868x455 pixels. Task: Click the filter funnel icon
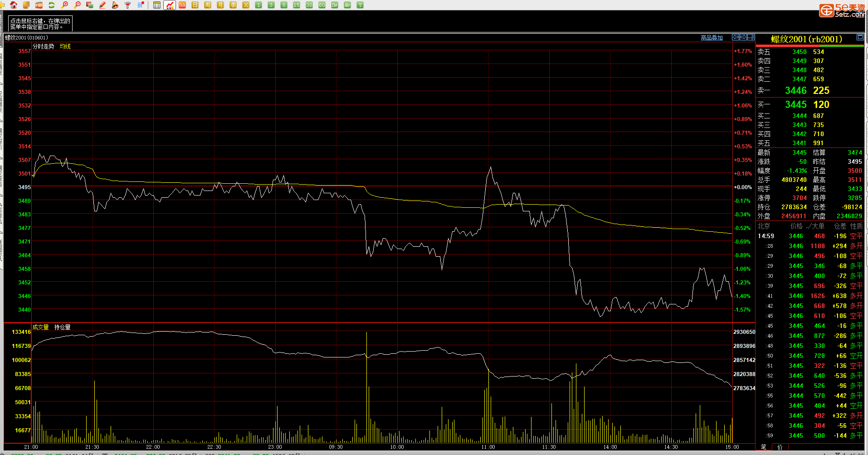click(x=128, y=5)
